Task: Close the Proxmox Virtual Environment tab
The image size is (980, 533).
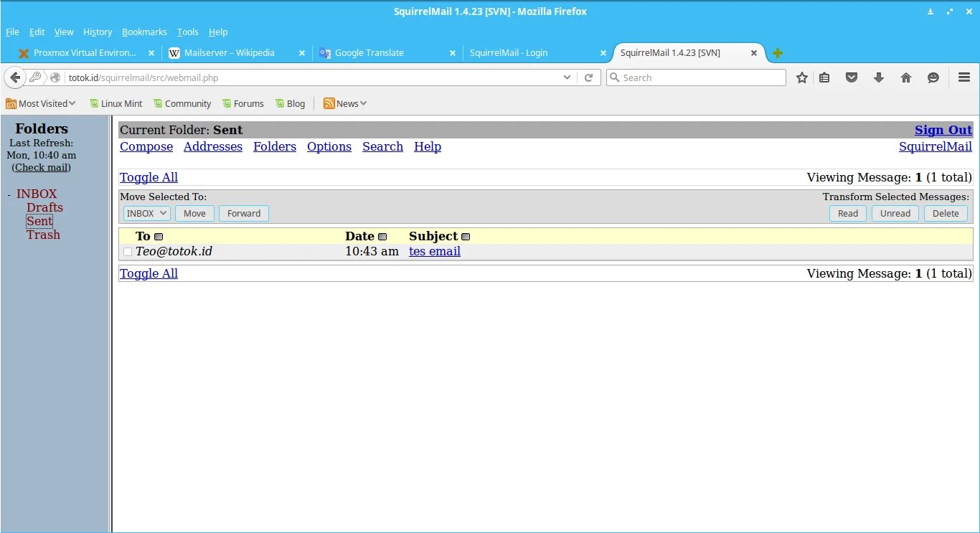Action: [x=151, y=53]
